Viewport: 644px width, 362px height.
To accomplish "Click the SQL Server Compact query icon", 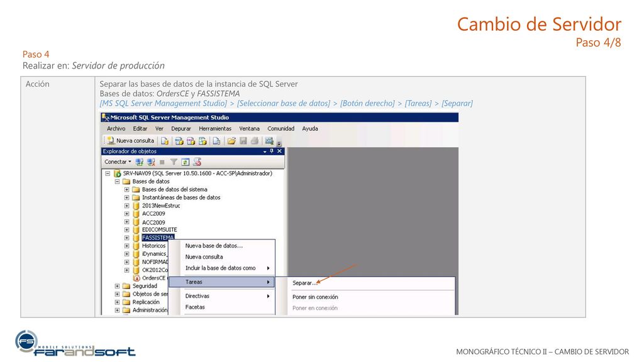I will coord(216,141).
